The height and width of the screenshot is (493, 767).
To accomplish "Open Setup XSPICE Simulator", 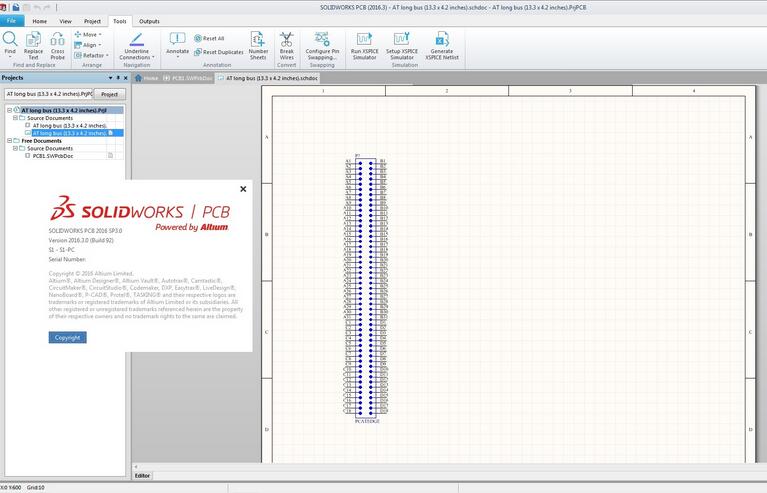I will coord(402,45).
